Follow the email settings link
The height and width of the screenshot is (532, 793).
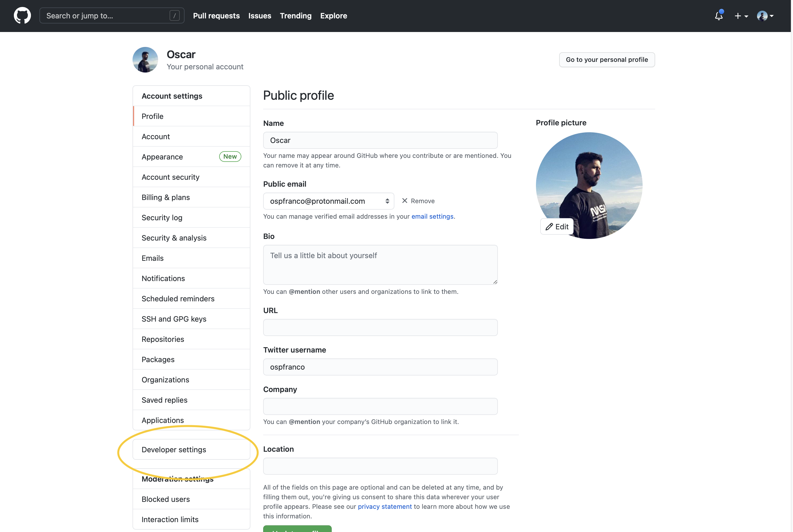tap(432, 217)
